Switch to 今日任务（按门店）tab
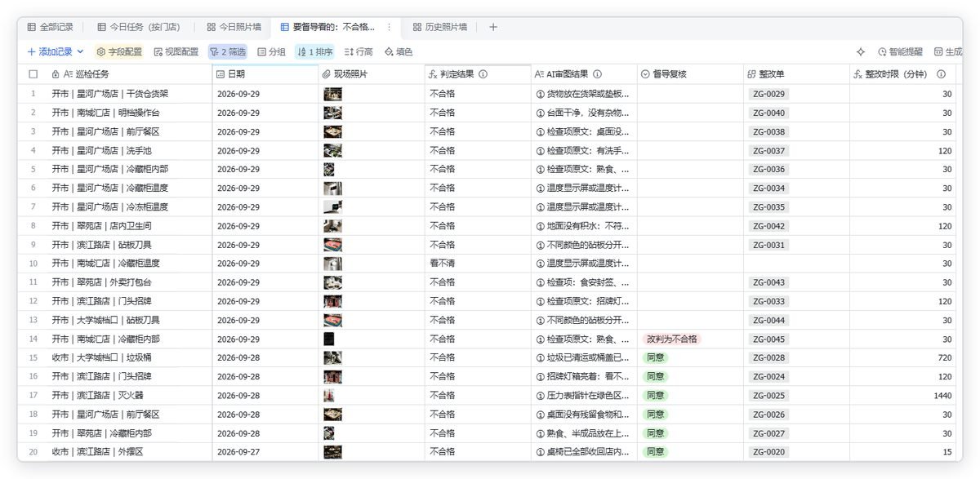980x479 pixels. 140,27
